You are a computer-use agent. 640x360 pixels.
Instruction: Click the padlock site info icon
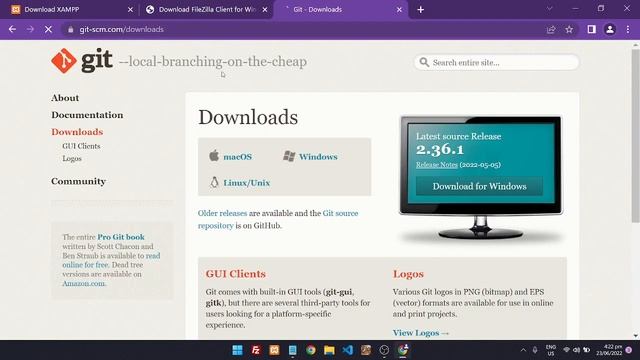[71, 29]
